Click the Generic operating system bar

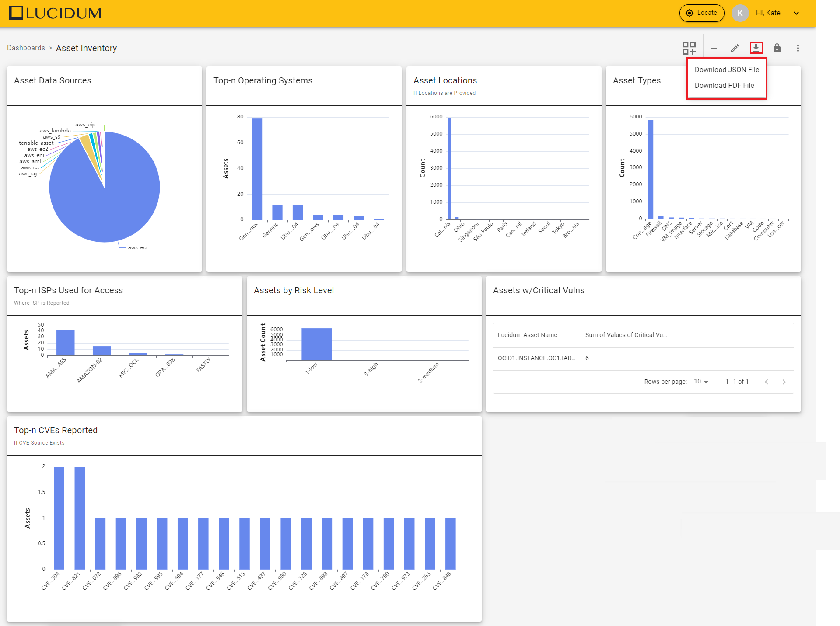pos(277,212)
